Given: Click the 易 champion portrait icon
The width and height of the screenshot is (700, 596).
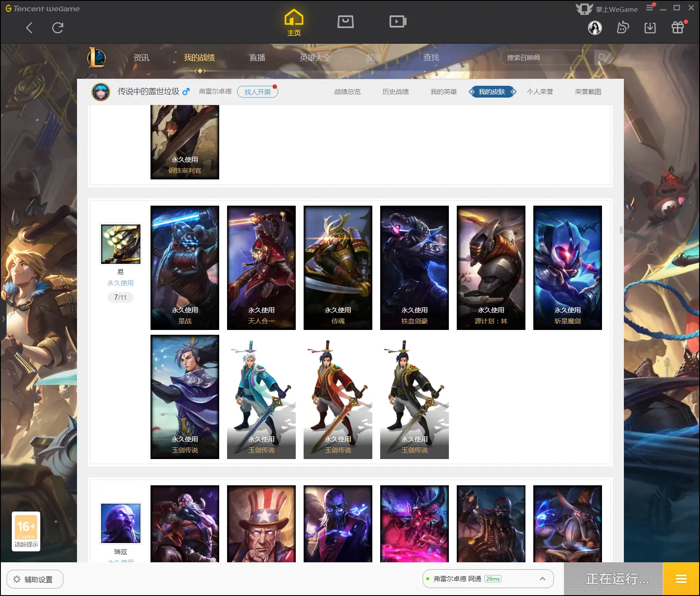Looking at the screenshot, I should (121, 244).
